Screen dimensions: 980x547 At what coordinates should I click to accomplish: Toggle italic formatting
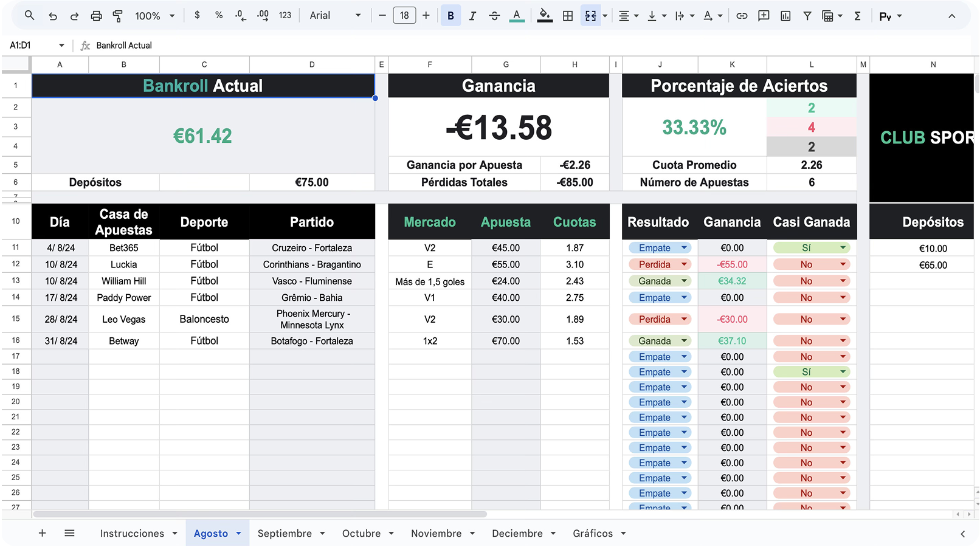(x=472, y=16)
